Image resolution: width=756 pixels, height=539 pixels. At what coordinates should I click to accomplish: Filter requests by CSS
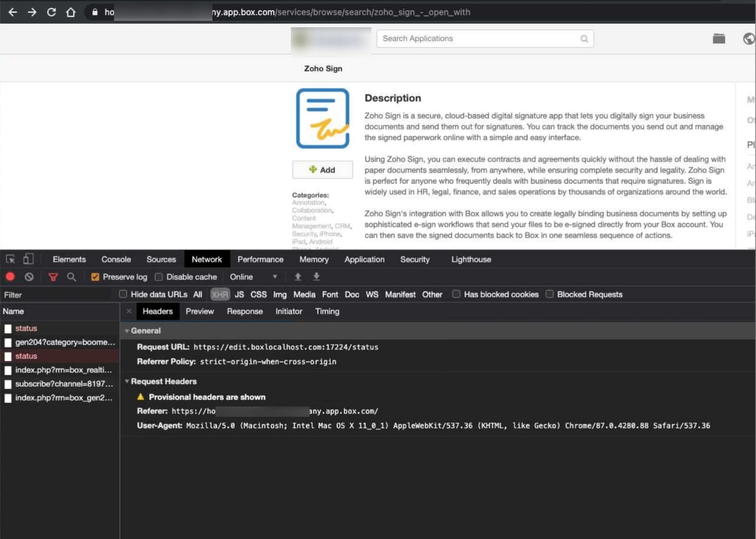[258, 294]
